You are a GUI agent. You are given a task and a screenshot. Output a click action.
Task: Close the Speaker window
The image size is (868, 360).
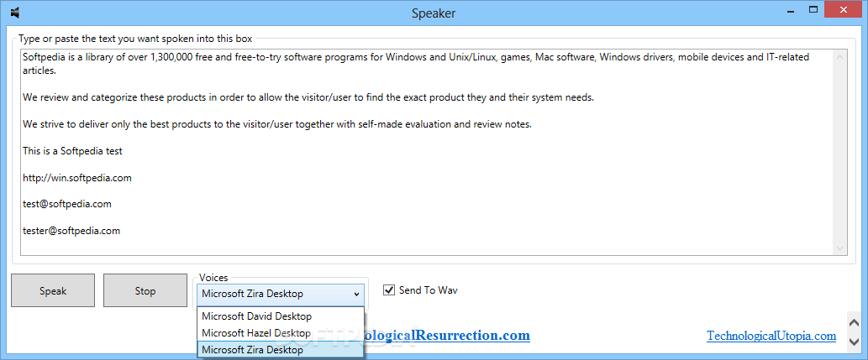pyautogui.click(x=844, y=9)
